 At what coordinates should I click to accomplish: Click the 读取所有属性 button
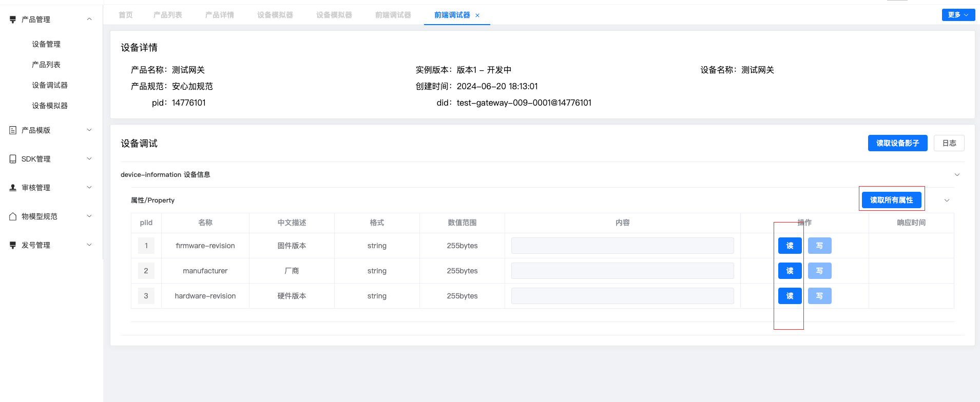(x=891, y=200)
